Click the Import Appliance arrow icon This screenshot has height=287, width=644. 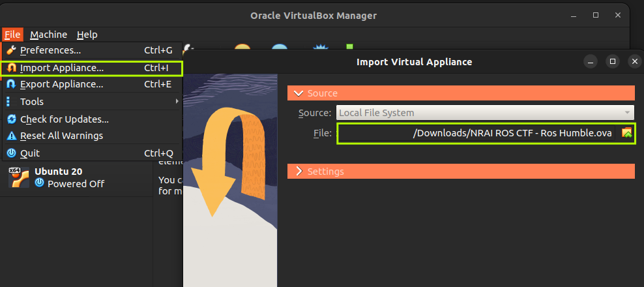point(10,68)
